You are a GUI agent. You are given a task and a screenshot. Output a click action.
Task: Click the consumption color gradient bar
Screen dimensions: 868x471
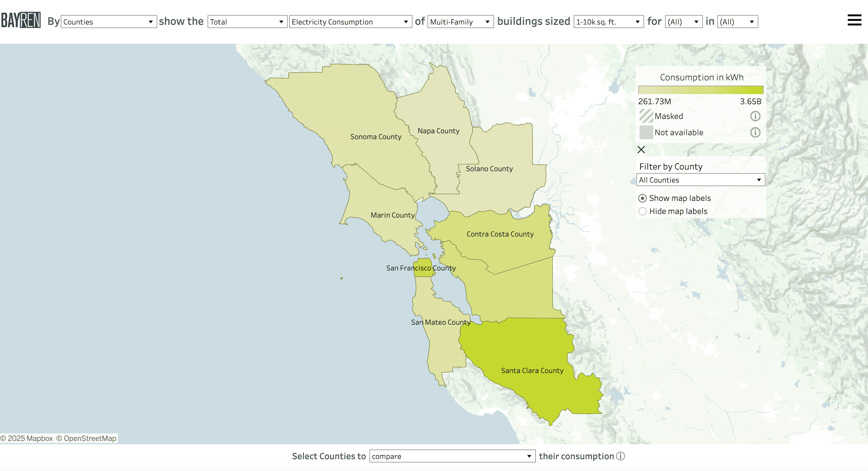701,90
